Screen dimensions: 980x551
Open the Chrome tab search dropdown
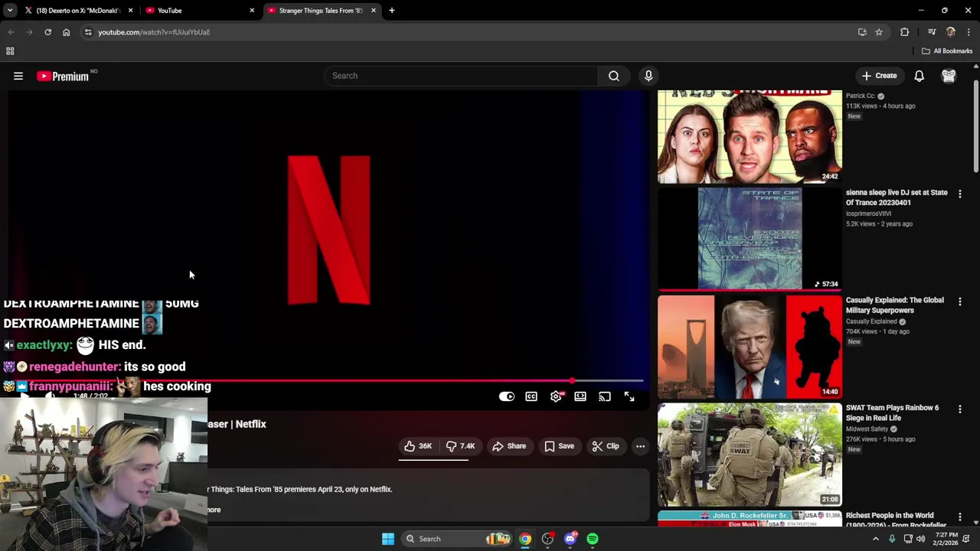pos(10,11)
